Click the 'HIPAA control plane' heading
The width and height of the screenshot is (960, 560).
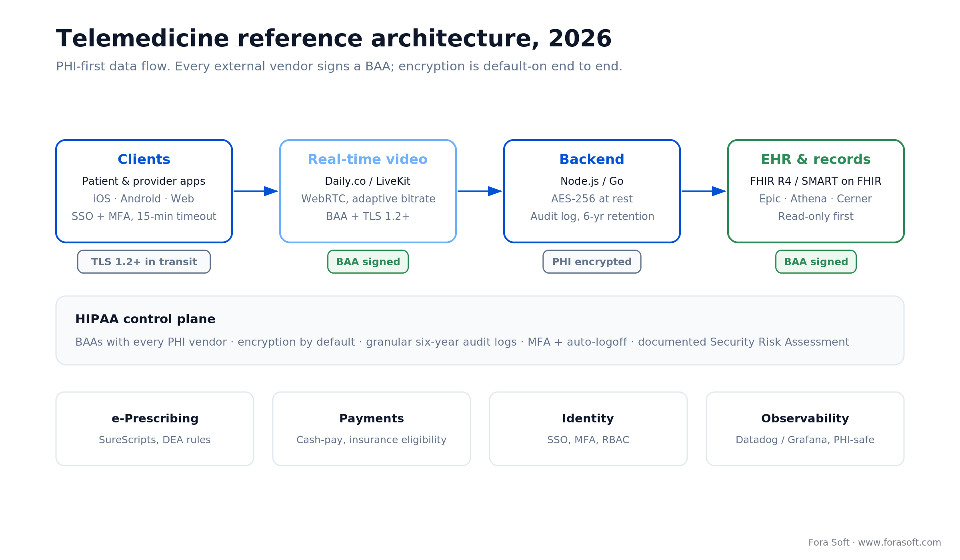pyautogui.click(x=145, y=319)
